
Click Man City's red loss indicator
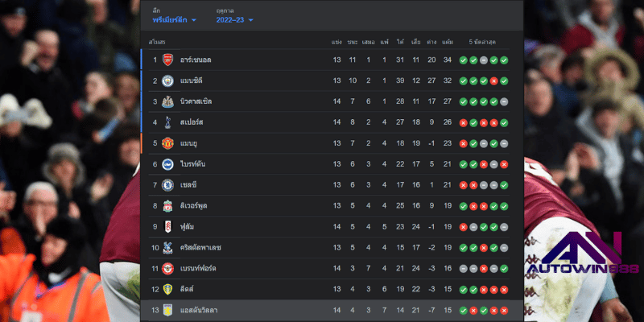tap(493, 81)
